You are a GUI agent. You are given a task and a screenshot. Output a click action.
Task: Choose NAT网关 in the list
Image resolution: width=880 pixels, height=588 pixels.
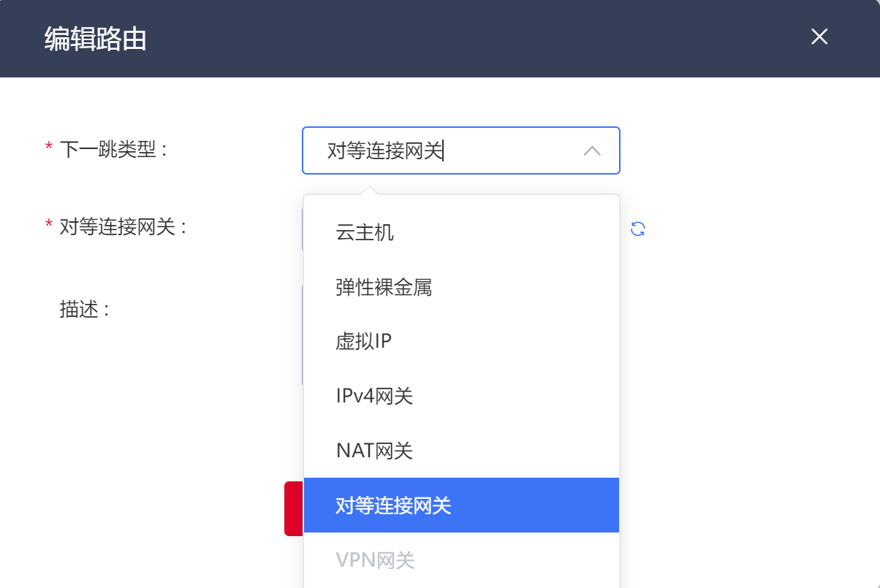coord(374,451)
